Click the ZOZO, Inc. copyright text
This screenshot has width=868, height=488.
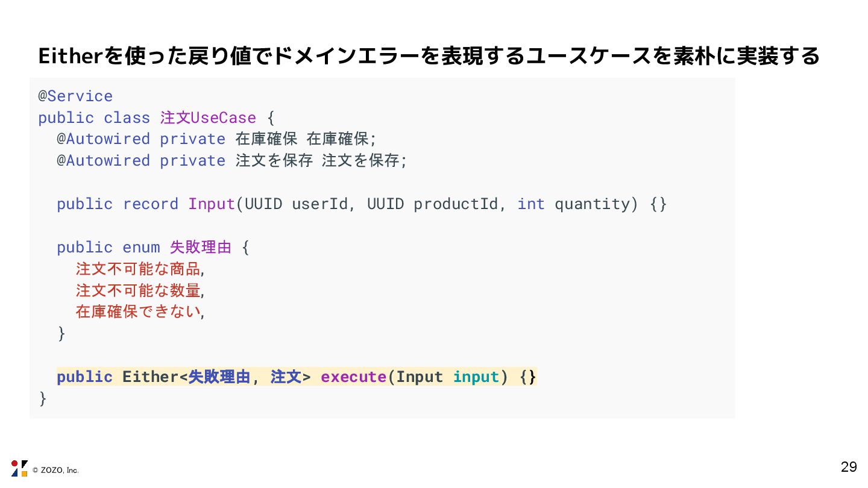pos(55,470)
